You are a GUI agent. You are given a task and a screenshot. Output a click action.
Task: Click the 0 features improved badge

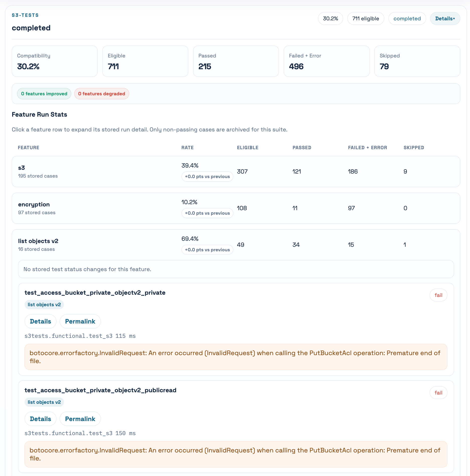point(44,94)
